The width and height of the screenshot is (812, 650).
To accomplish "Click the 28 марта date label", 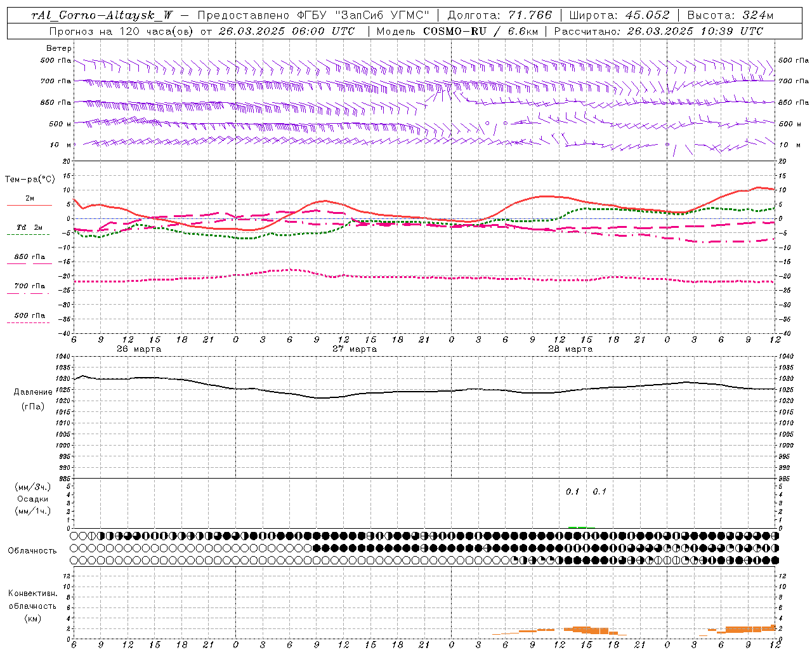I will point(570,349).
